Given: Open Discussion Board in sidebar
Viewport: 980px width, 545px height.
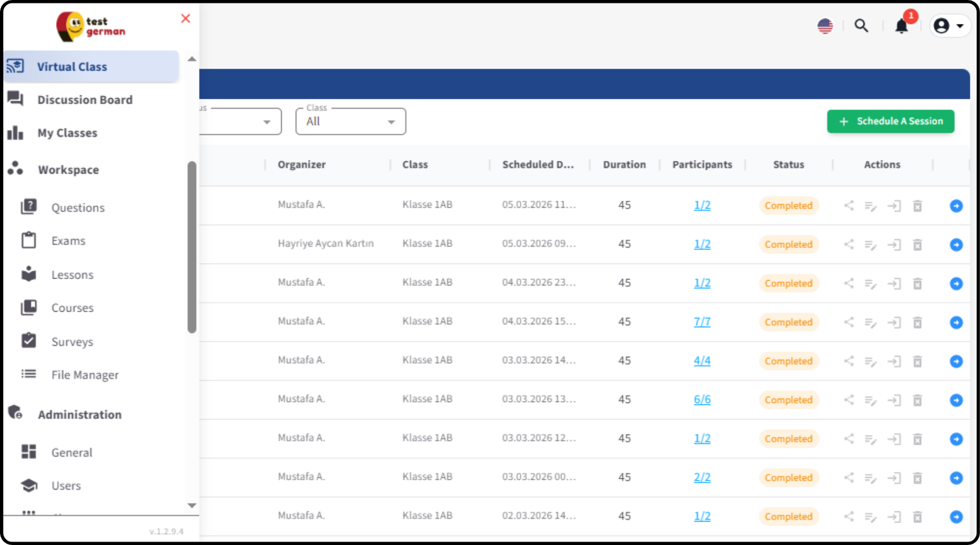Looking at the screenshot, I should [x=84, y=100].
